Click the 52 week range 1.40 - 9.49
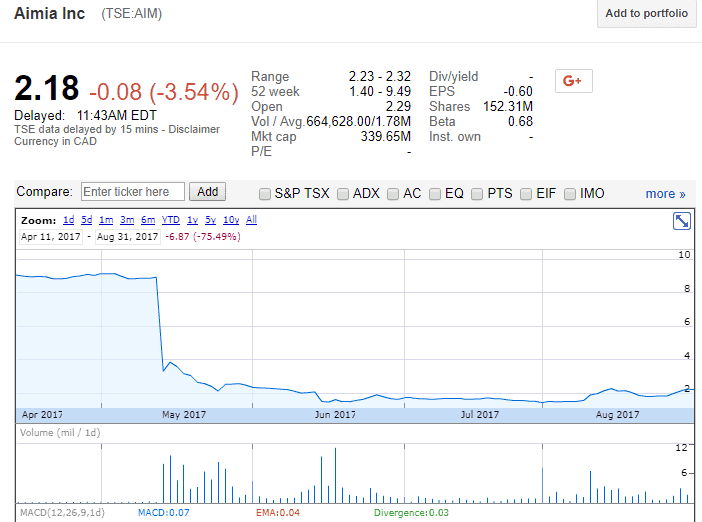702x522 pixels. coord(380,91)
